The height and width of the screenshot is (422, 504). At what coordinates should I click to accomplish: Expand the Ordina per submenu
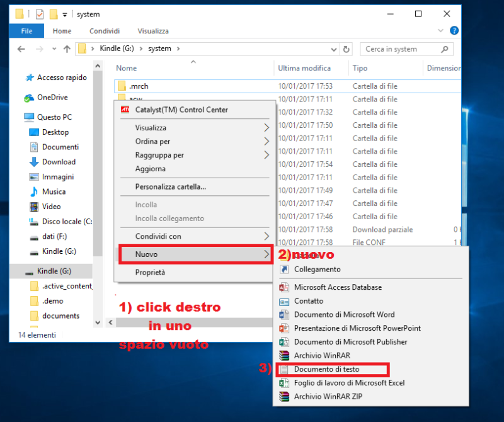pyautogui.click(x=195, y=142)
